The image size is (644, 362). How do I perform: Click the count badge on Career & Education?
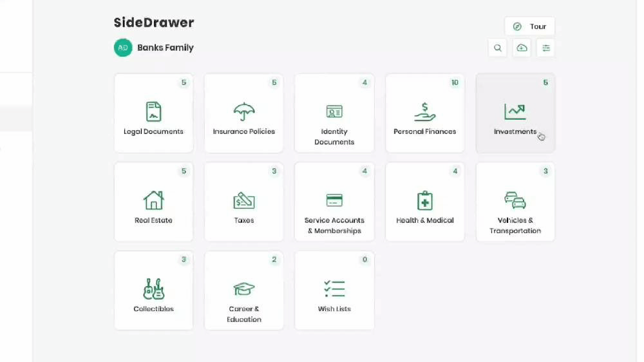pos(274,260)
